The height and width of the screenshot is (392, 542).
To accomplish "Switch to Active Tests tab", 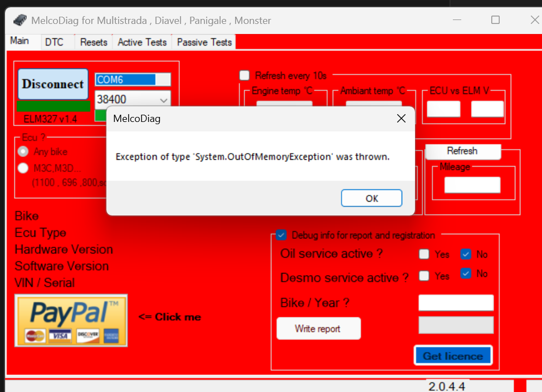I will 142,42.
